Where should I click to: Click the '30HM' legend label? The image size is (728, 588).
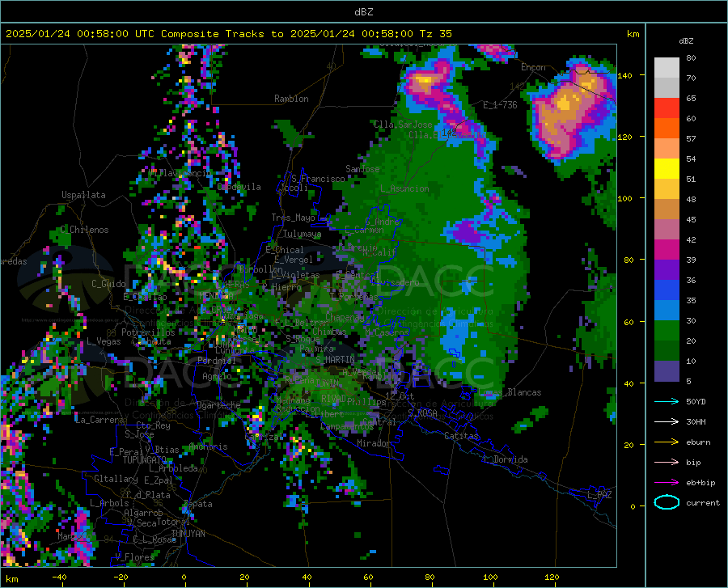tap(696, 422)
